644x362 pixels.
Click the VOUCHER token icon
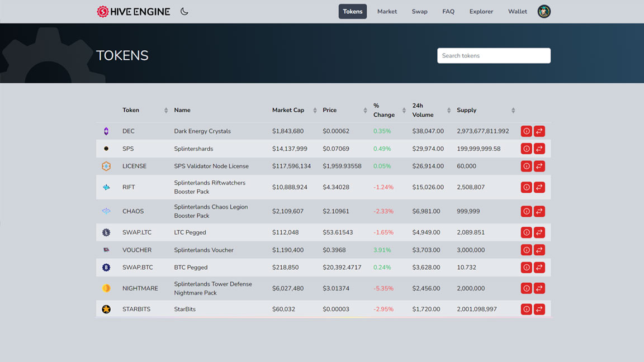(x=106, y=250)
